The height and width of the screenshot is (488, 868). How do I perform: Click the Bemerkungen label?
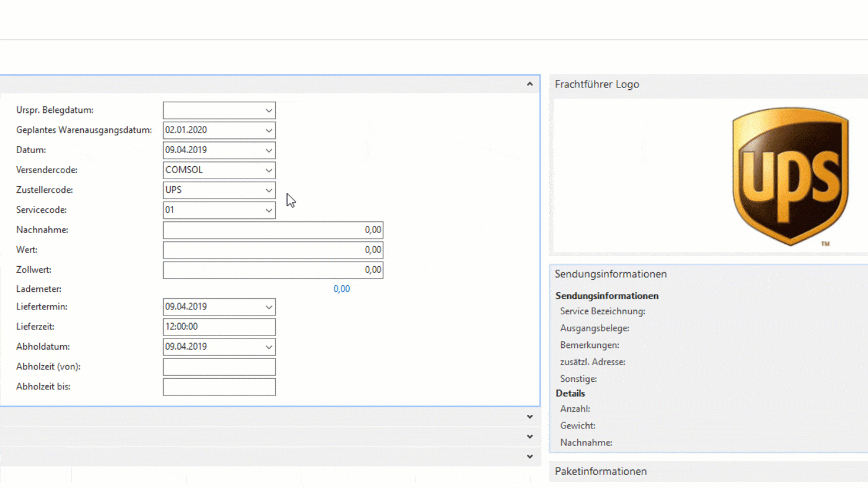click(590, 345)
